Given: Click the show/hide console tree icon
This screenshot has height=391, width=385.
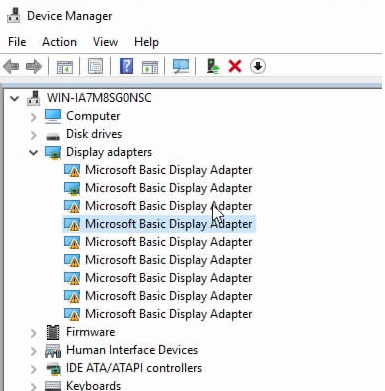Looking at the screenshot, I should tap(64, 66).
